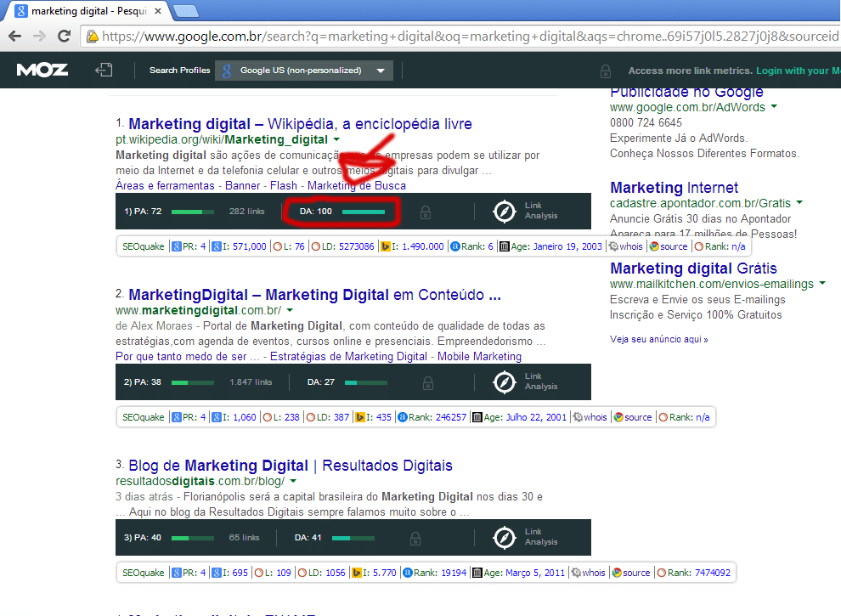Viewport: 841px width, 616px height.
Task: Click lock icon in Wikipedia MOZ bar
Action: (x=426, y=212)
